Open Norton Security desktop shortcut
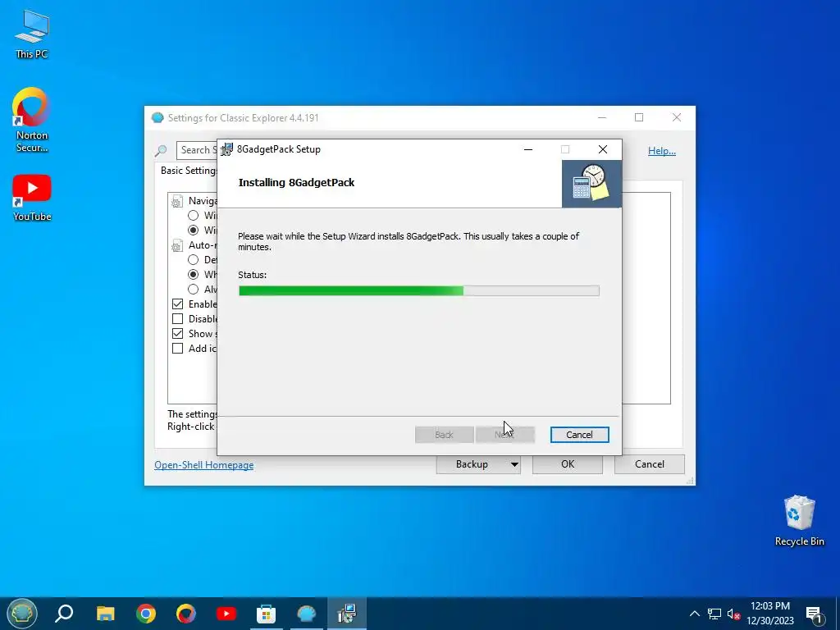The height and width of the screenshot is (630, 840). (x=32, y=120)
